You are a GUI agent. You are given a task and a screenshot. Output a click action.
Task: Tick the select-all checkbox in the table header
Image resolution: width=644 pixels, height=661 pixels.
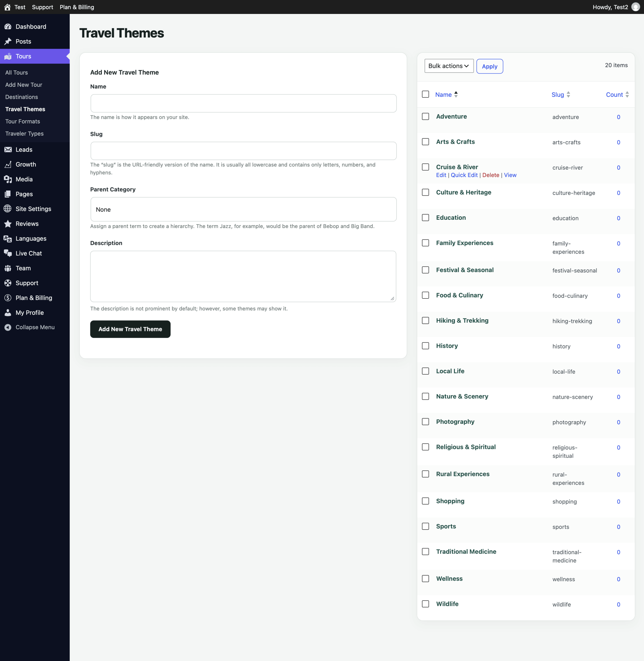pyautogui.click(x=425, y=95)
